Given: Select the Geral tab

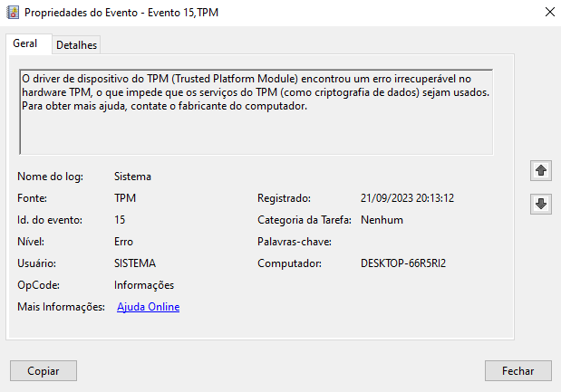Looking at the screenshot, I should [x=25, y=43].
